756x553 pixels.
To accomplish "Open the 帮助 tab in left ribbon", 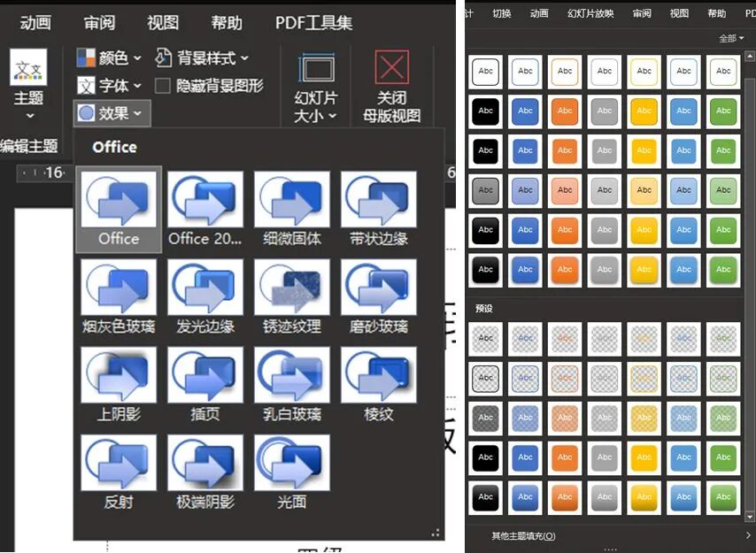I will tap(227, 23).
